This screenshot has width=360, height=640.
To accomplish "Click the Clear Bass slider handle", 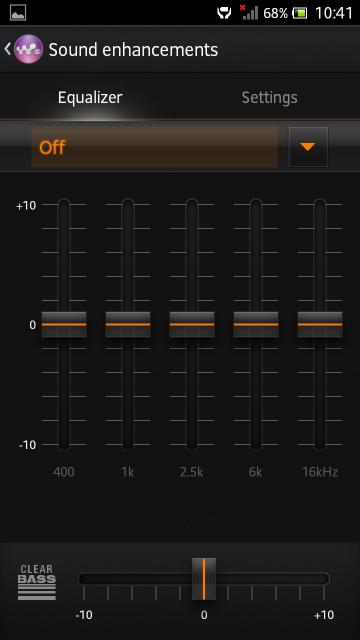I will point(204,579).
